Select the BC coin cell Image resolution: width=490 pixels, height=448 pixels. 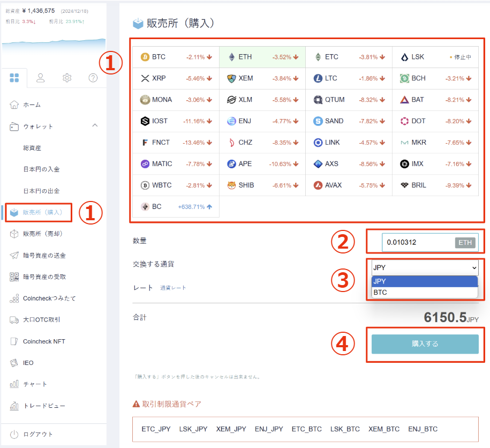point(176,207)
